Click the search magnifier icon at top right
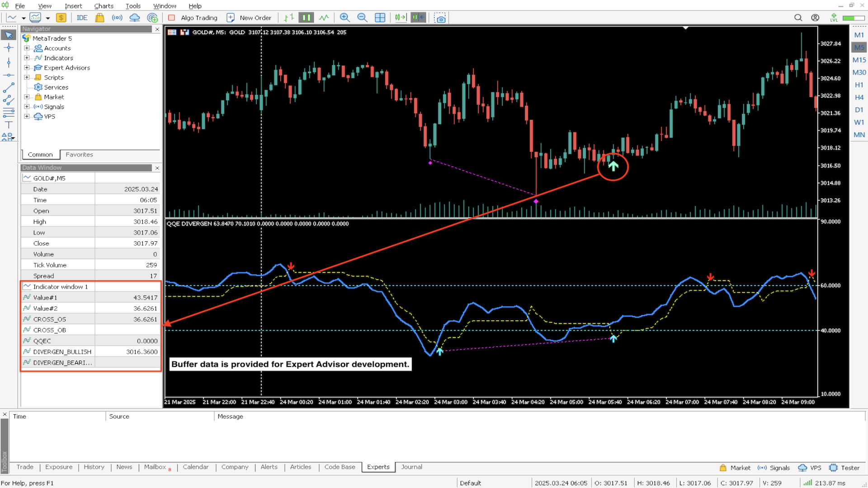 [798, 18]
